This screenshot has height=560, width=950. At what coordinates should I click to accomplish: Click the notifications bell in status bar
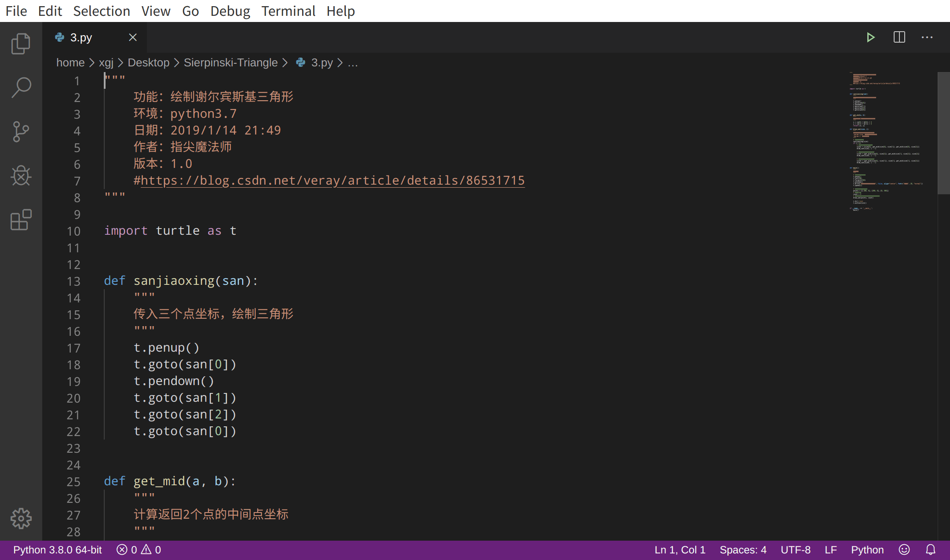tap(931, 549)
